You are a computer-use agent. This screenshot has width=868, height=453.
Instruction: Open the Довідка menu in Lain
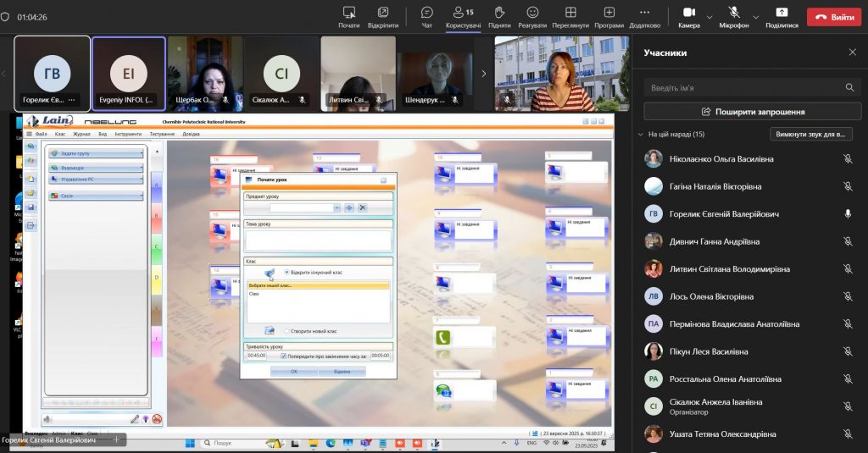191,134
